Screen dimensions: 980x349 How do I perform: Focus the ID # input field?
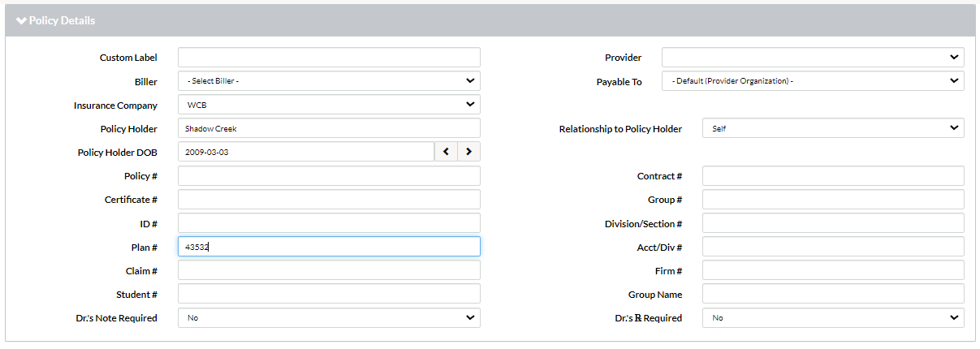click(x=329, y=223)
